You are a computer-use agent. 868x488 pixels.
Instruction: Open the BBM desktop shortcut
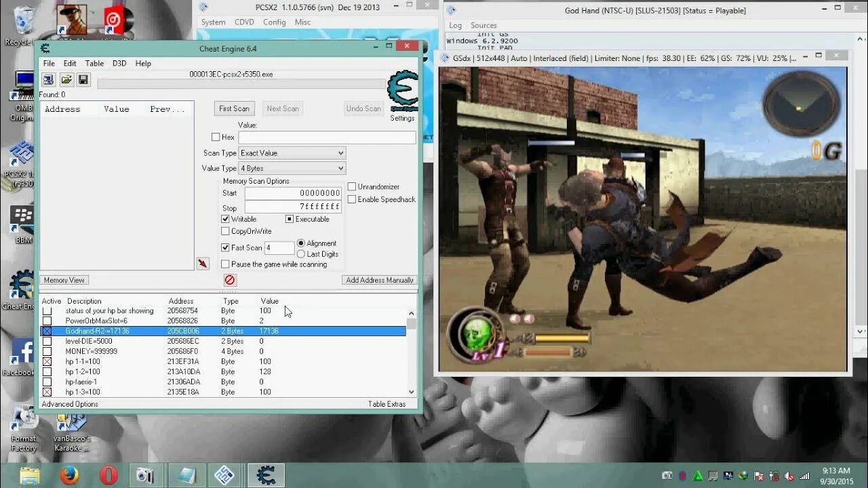point(23,225)
